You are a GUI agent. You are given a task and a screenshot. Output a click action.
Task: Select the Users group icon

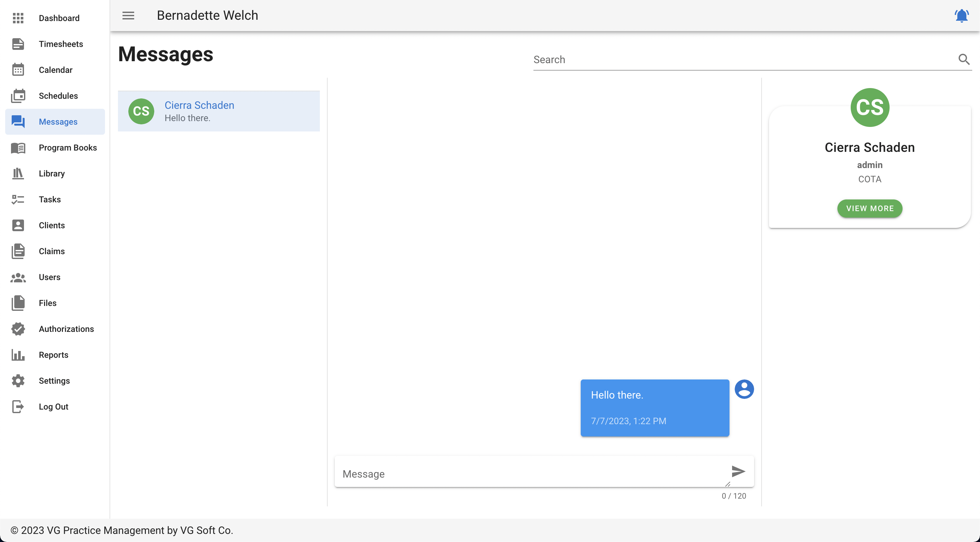click(x=18, y=277)
